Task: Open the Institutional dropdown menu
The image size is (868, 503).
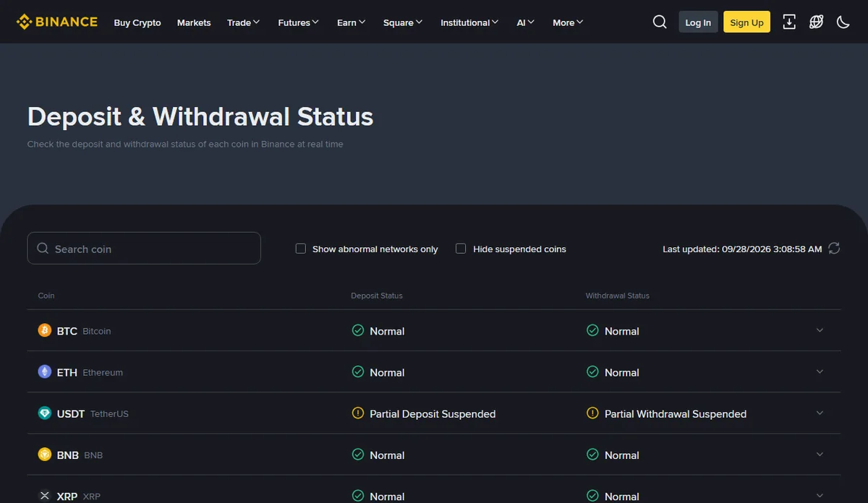Action: (x=470, y=22)
